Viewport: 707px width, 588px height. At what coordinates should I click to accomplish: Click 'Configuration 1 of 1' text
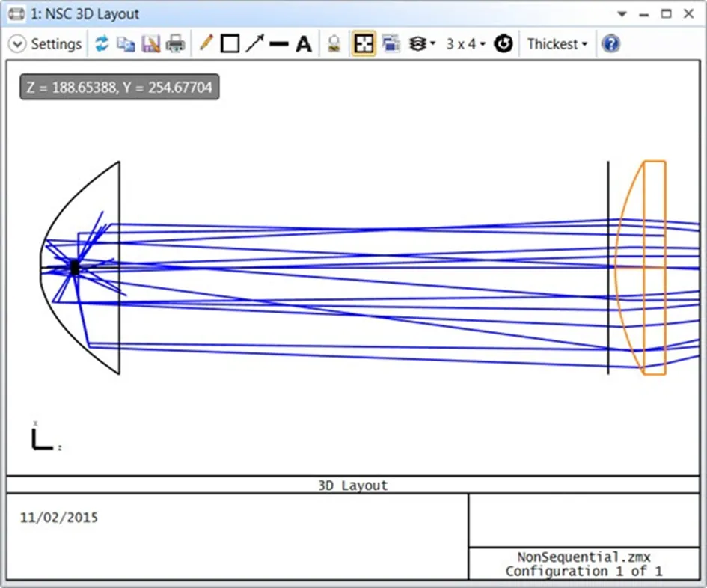(x=584, y=572)
